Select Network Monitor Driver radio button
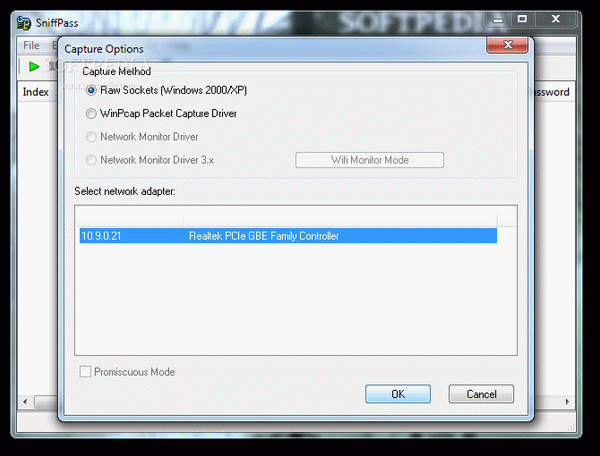This screenshot has height=456, width=600. [x=91, y=137]
